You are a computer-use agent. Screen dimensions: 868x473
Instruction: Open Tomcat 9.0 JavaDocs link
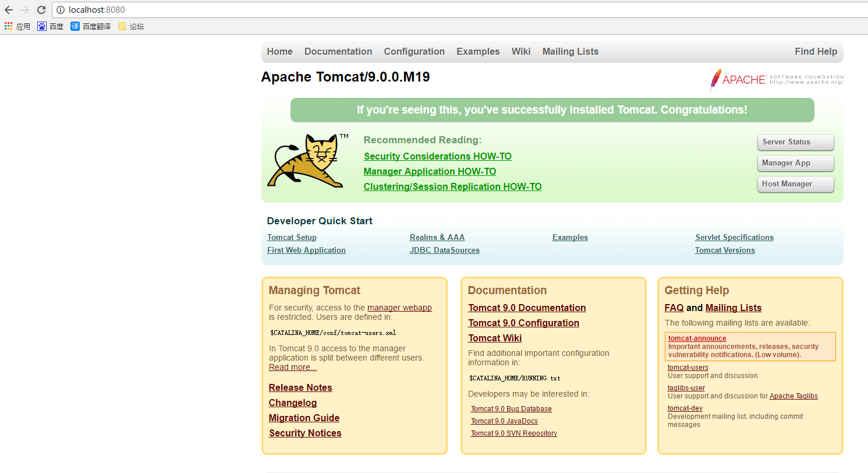[x=504, y=421]
